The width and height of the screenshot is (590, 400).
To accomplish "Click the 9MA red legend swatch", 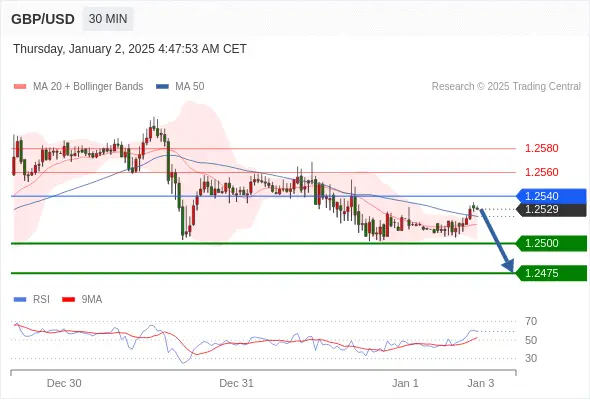I will [68, 300].
